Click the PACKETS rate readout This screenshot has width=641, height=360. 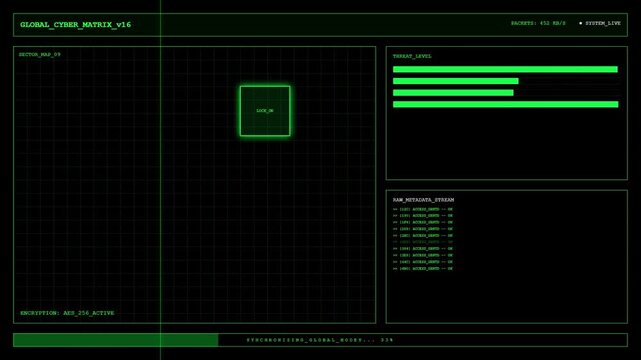click(538, 23)
